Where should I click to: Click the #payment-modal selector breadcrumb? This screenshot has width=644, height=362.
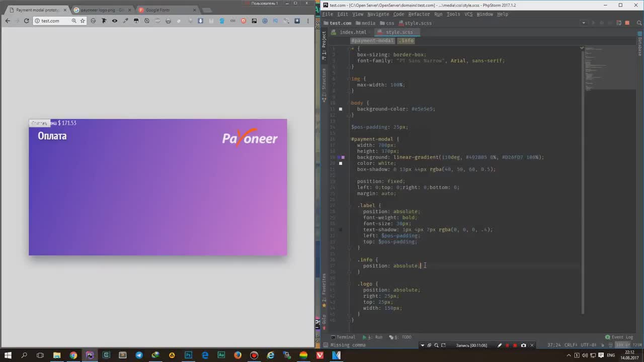pyautogui.click(x=372, y=41)
